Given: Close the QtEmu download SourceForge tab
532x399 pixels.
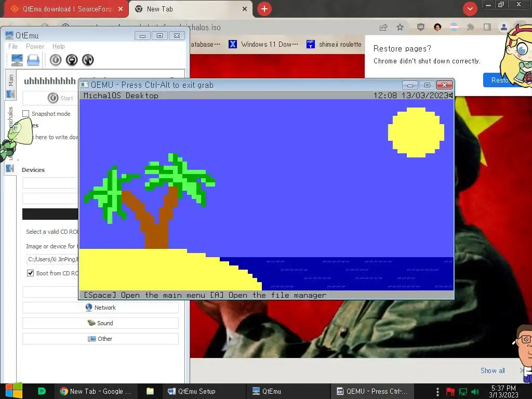Looking at the screenshot, I should 121,9.
